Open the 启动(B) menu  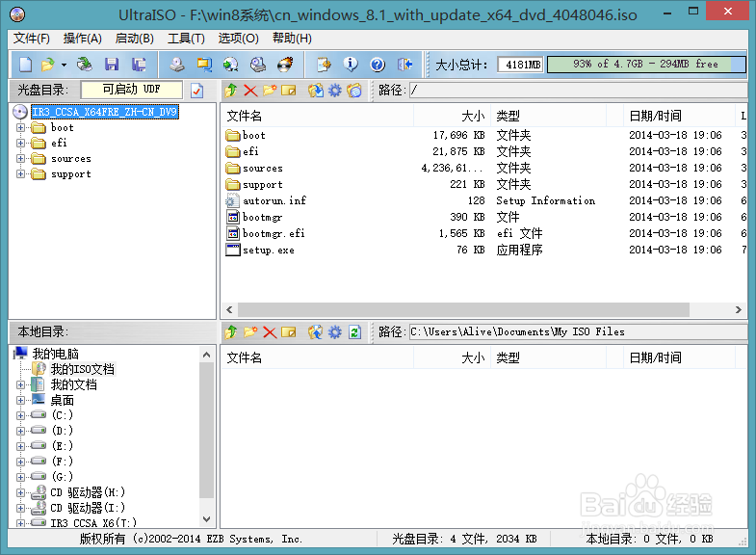coord(135,39)
